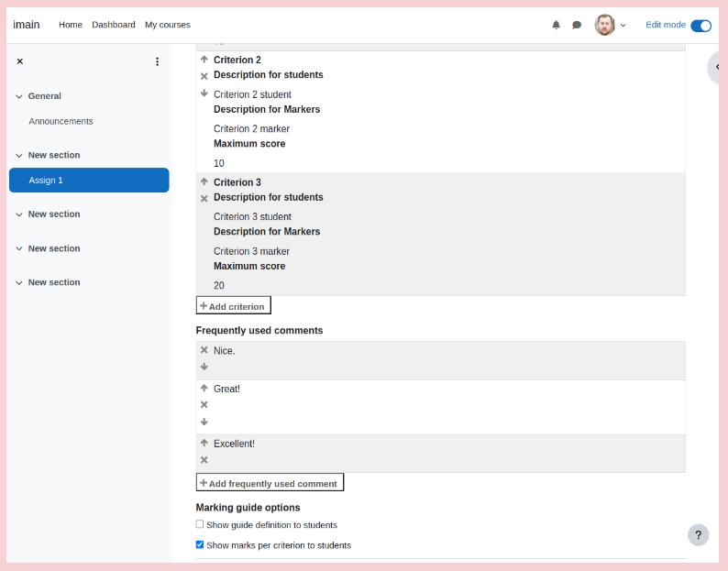The height and width of the screenshot is (571, 728).
Task: Delete Criterion 2 with X icon
Action: pos(204,76)
